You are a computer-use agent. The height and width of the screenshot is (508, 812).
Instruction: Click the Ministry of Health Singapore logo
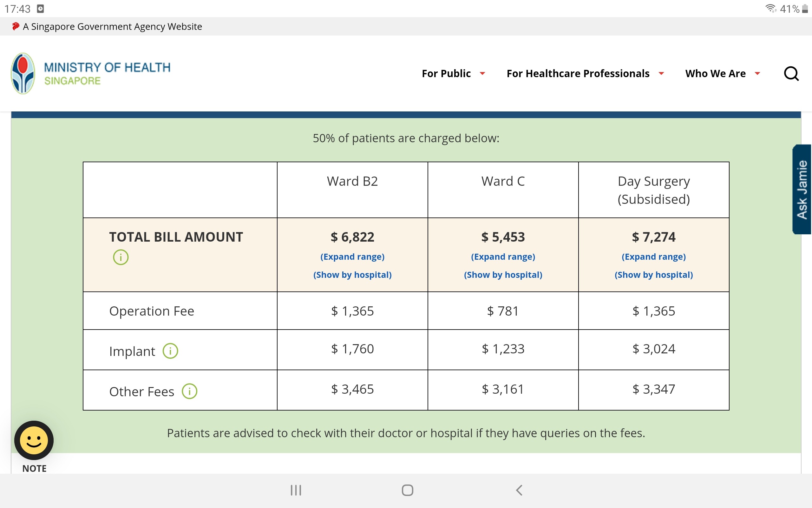(x=90, y=73)
